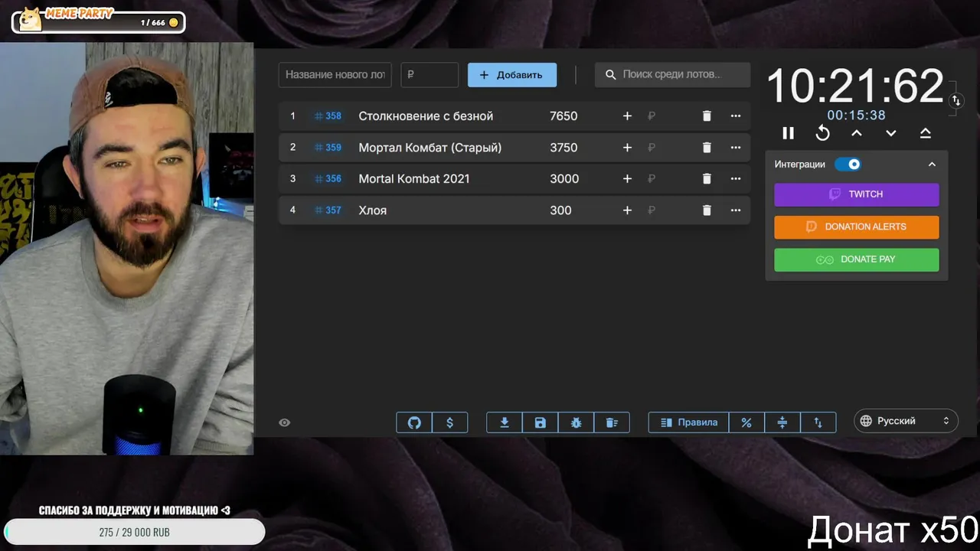Toggle the eye visibility icon
The image size is (980, 551).
[x=285, y=422]
